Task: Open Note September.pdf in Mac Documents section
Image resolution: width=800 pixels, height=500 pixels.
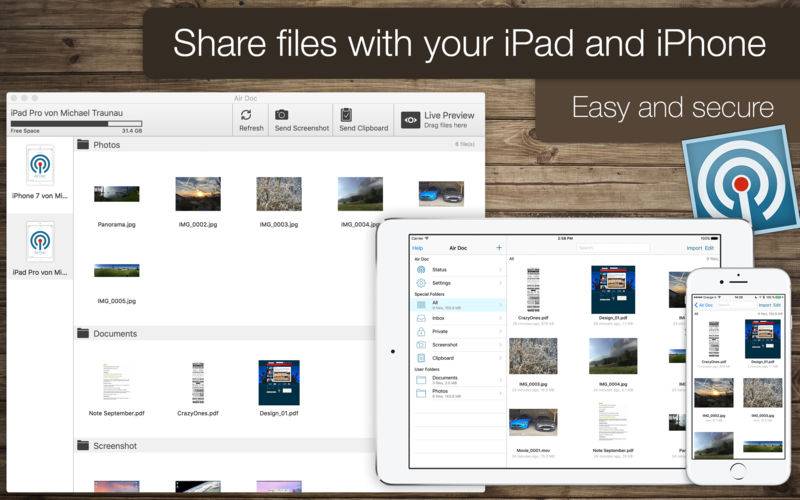Action: coord(116,382)
